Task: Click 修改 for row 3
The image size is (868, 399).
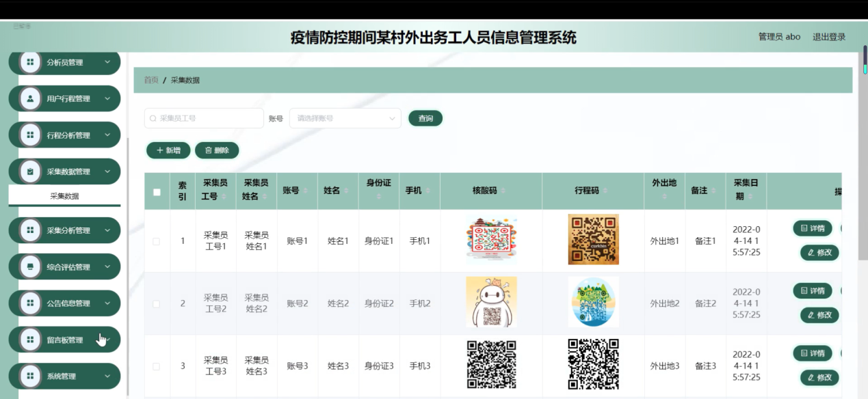Action: (x=819, y=377)
